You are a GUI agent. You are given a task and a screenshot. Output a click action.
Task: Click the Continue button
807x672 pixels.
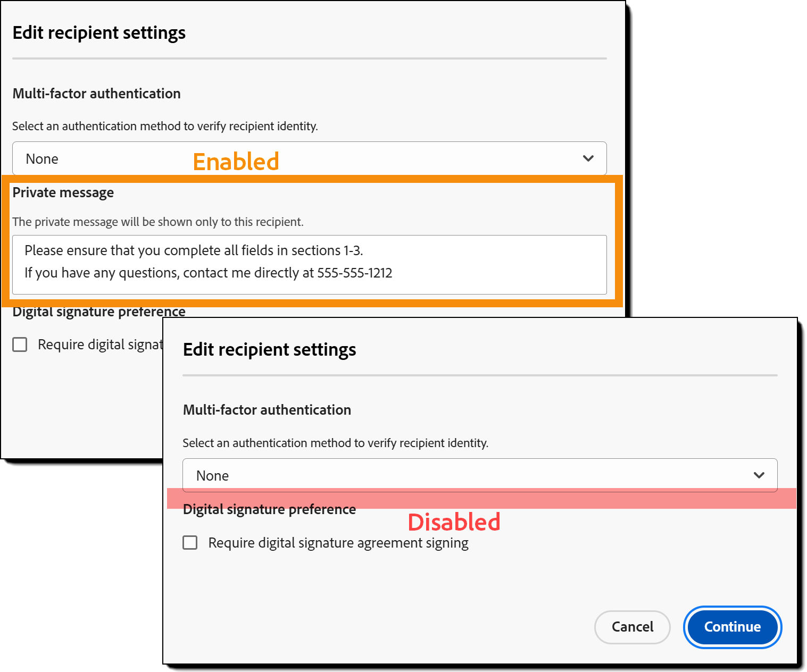[x=732, y=627]
